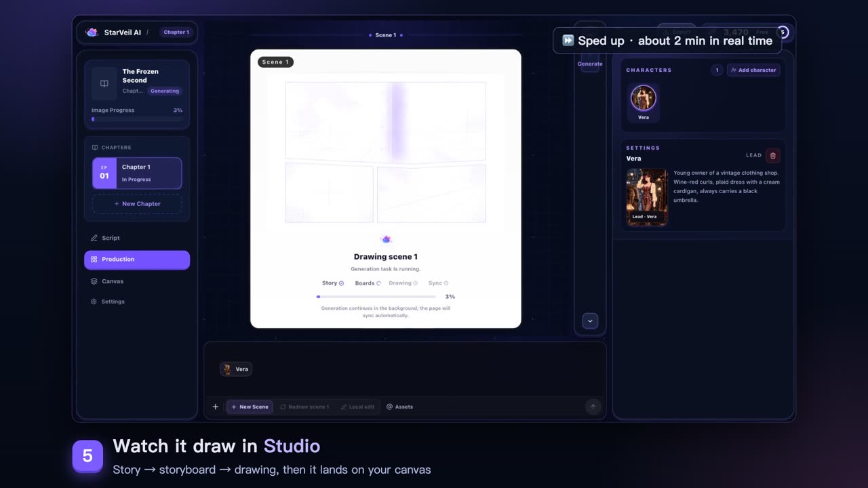
Task: Click the mascot icon above Drawing scene 1
Action: pyautogui.click(x=386, y=239)
